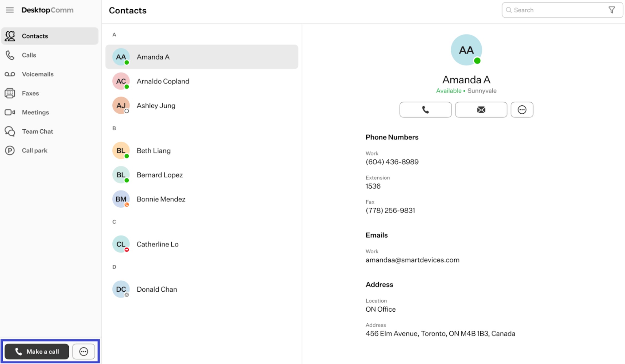Select contact Bernard Lopez
625x364 pixels.
tap(202, 175)
